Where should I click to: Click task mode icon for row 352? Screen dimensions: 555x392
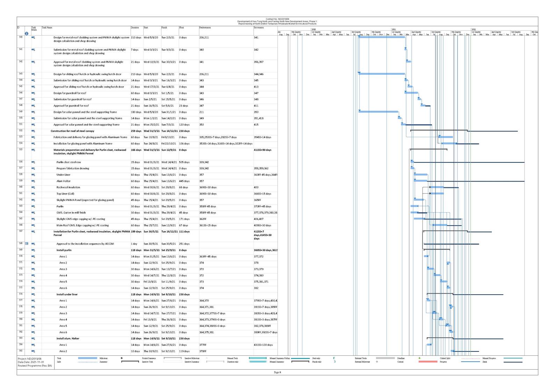[33, 131]
